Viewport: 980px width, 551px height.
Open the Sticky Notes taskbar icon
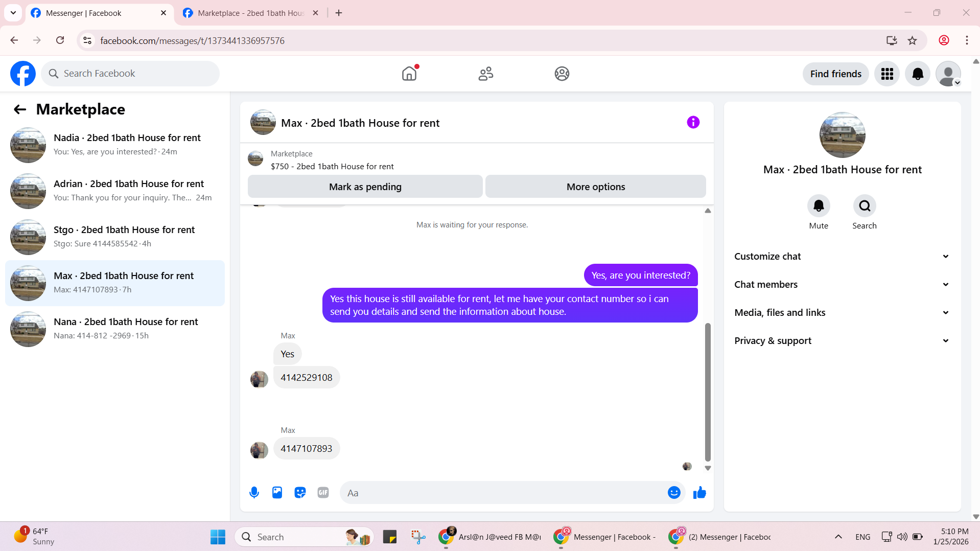point(390,537)
